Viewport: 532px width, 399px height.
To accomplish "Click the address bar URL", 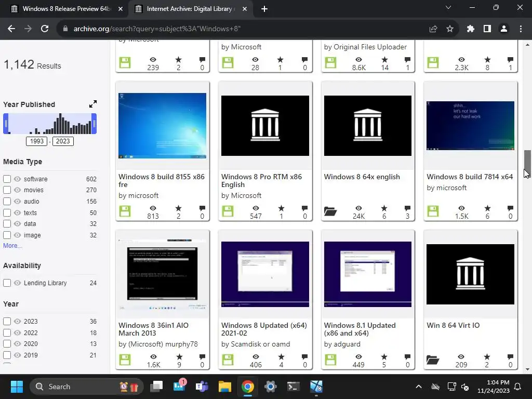I will click(157, 29).
